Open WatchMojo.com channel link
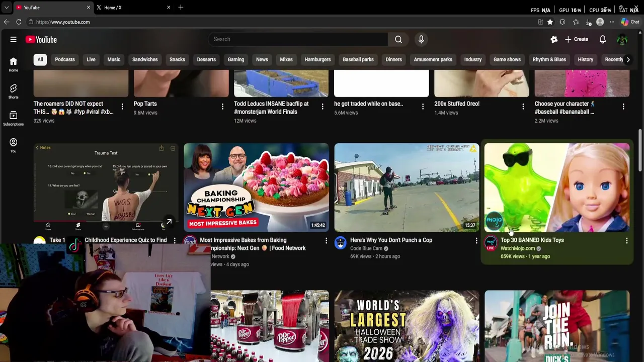 (518, 248)
